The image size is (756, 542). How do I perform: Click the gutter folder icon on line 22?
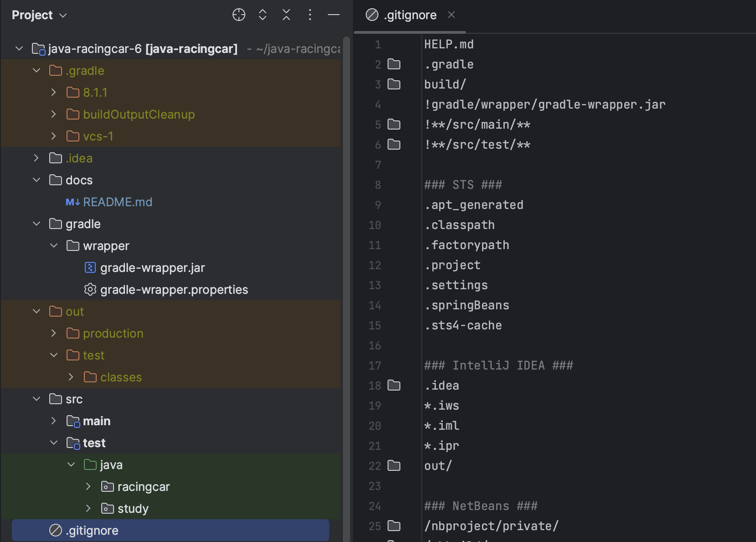[x=394, y=466]
